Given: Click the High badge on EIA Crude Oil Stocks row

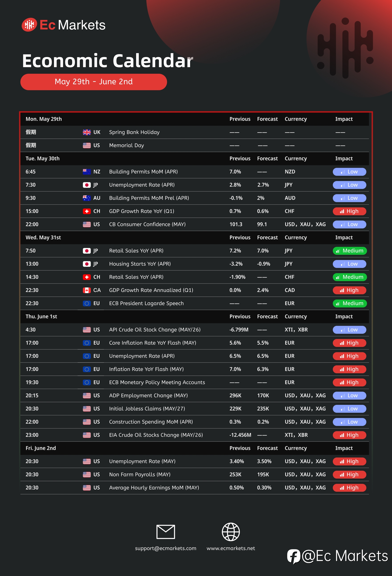Looking at the screenshot, I should (x=349, y=435).
